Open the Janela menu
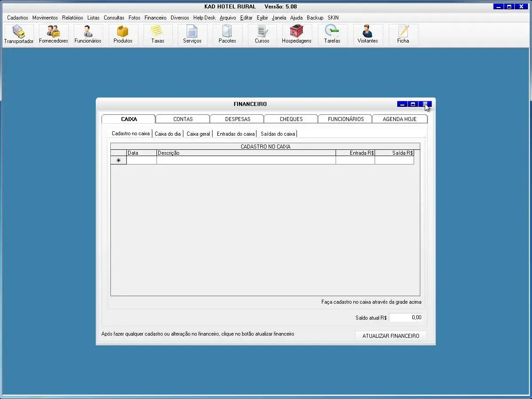The height and width of the screenshot is (399, 532). click(279, 18)
